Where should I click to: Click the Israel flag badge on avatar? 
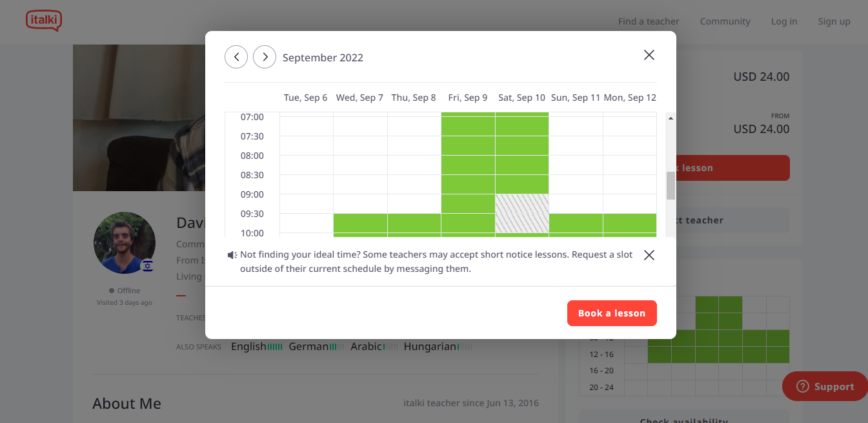[147, 265]
